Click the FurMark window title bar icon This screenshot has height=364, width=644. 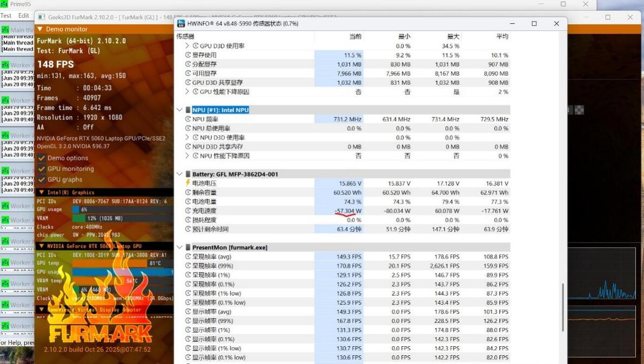pyautogui.click(x=41, y=17)
